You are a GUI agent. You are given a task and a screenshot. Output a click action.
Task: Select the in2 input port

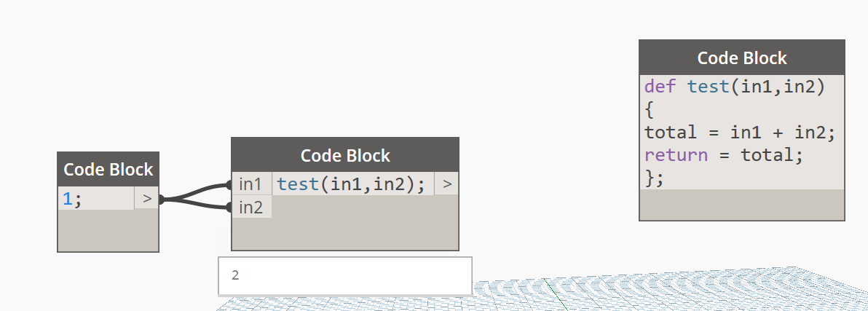250,208
